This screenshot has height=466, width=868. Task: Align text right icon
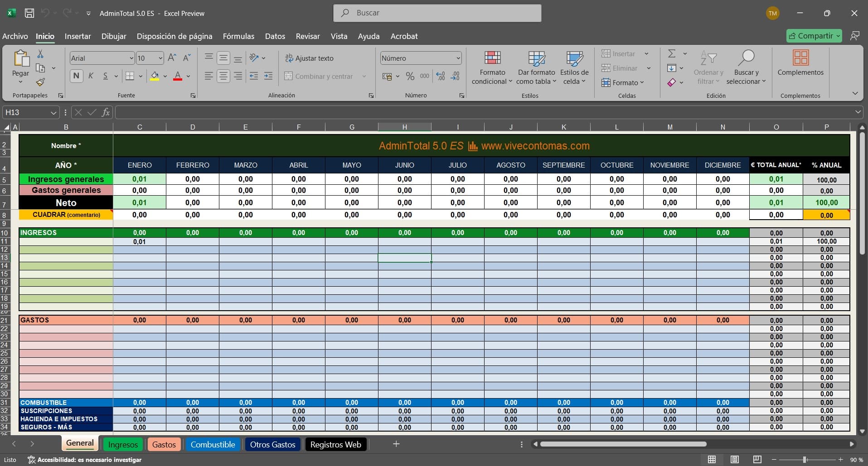click(238, 76)
